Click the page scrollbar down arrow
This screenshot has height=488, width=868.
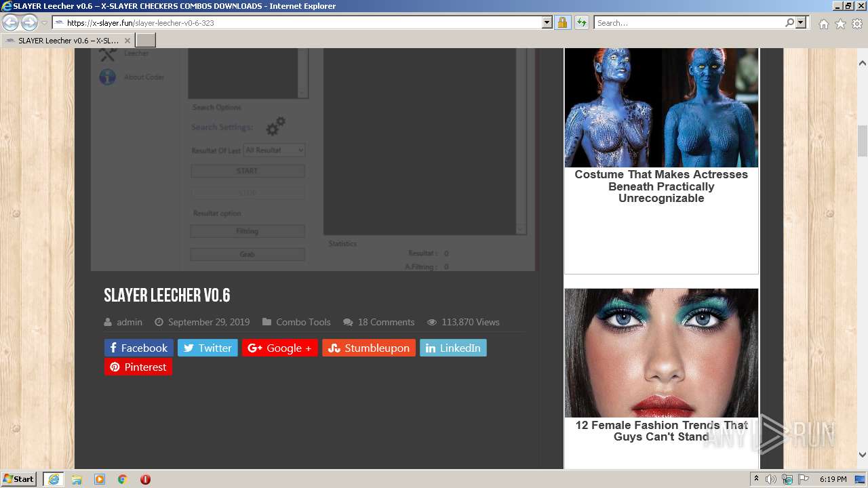coord(863,455)
